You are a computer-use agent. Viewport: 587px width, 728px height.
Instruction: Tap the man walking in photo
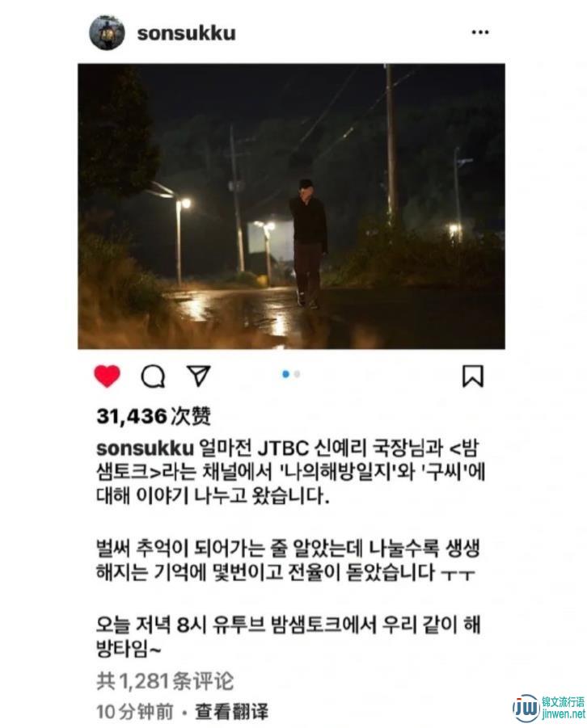tap(308, 243)
